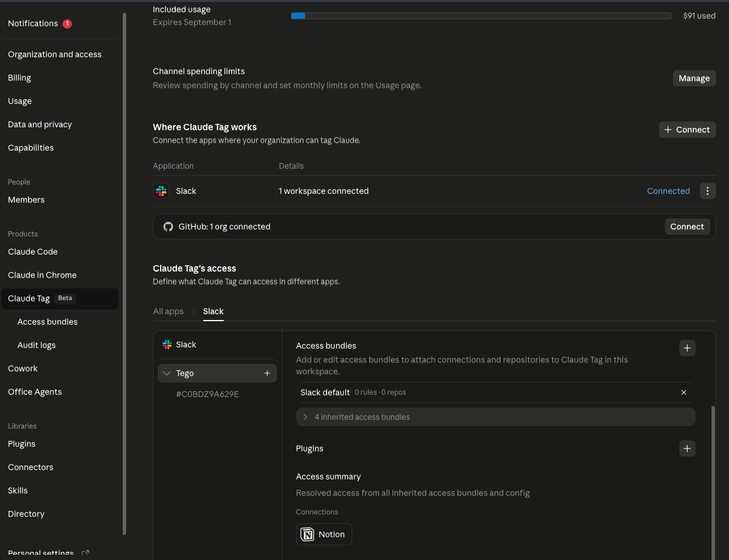The width and height of the screenshot is (729, 560).
Task: Click the Notifications badge counter
Action: click(67, 23)
